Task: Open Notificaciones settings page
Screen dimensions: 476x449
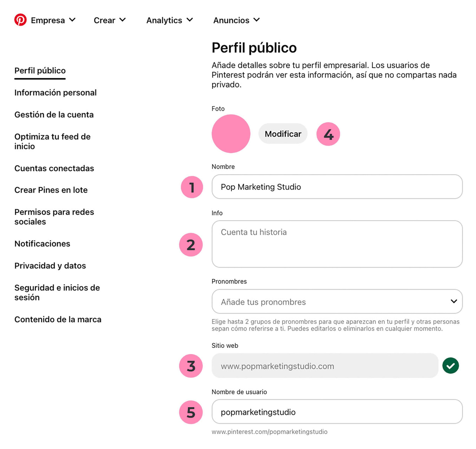Action: pyautogui.click(x=42, y=244)
